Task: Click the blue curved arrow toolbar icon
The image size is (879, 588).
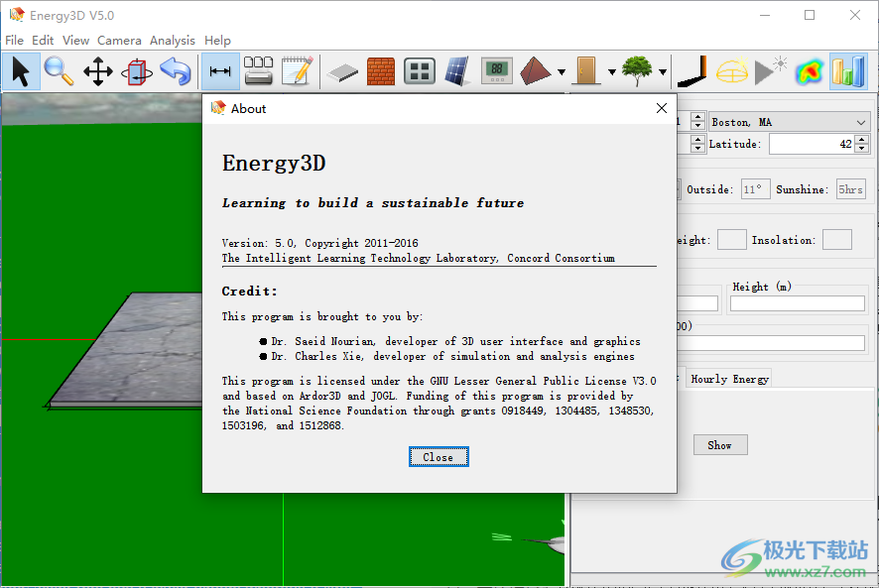Action: [x=176, y=71]
